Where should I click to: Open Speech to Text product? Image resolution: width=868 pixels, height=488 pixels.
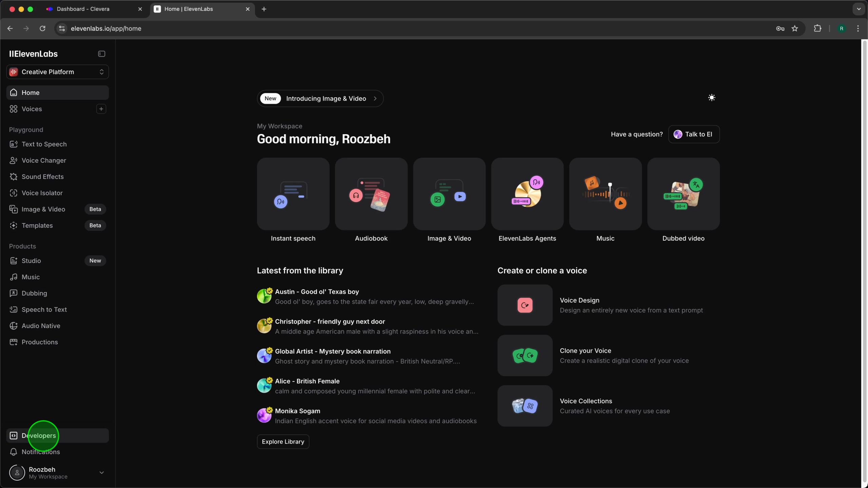(x=44, y=309)
